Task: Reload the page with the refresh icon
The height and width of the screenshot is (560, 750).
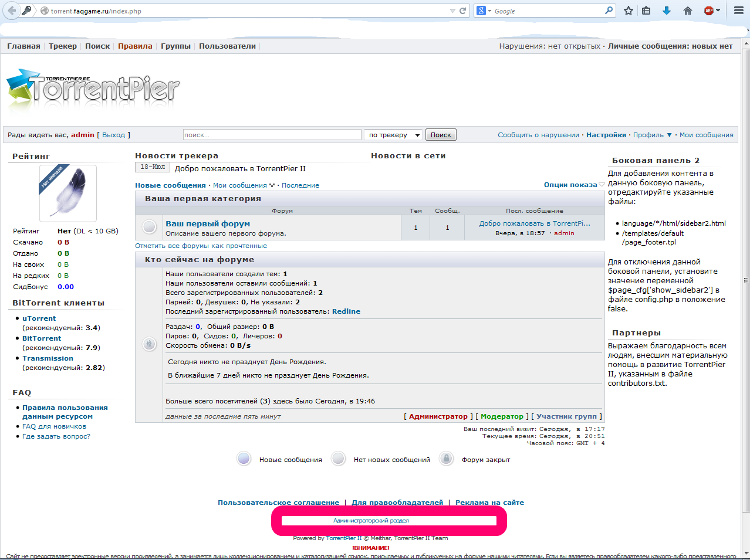Action: pyautogui.click(x=463, y=11)
